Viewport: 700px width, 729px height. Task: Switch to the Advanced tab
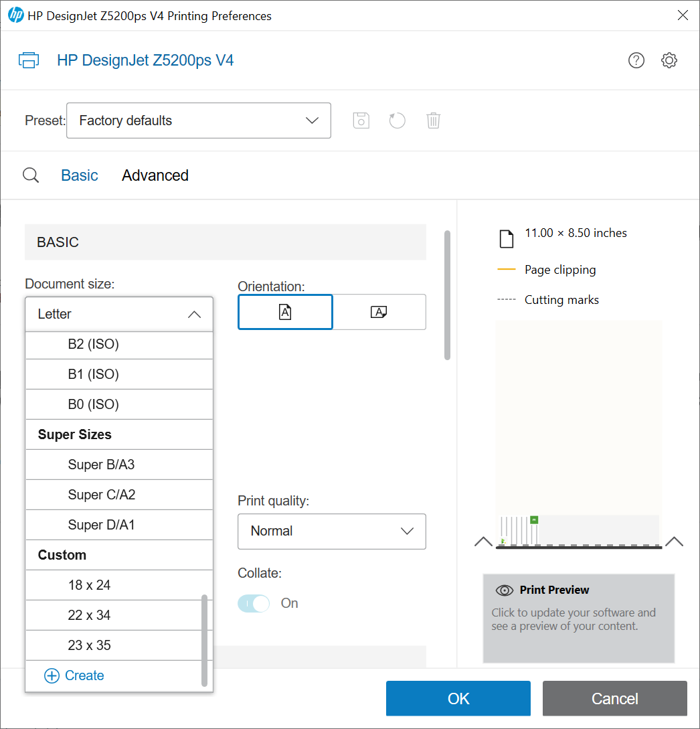click(x=155, y=175)
